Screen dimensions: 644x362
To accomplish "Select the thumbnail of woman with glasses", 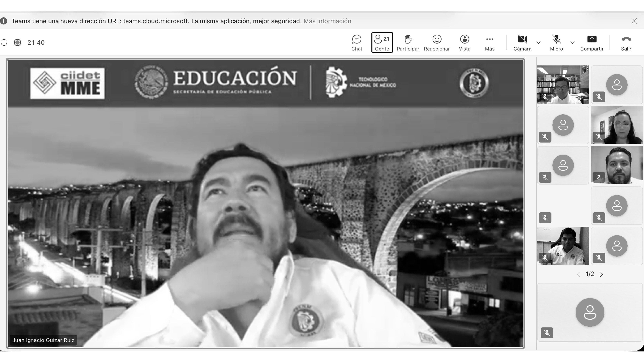I will (617, 125).
